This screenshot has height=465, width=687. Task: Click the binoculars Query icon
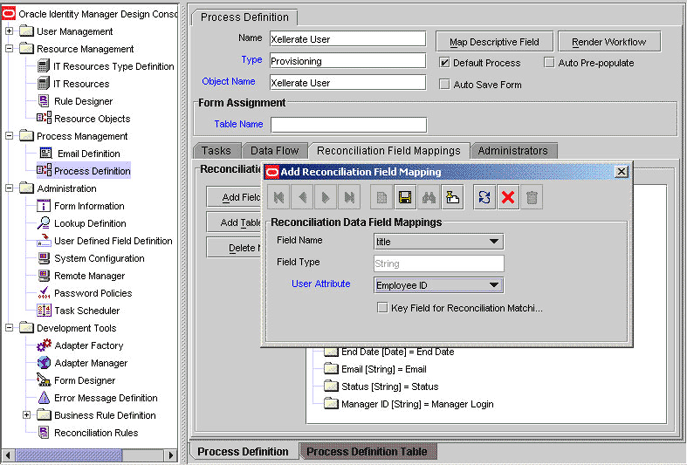(x=429, y=198)
